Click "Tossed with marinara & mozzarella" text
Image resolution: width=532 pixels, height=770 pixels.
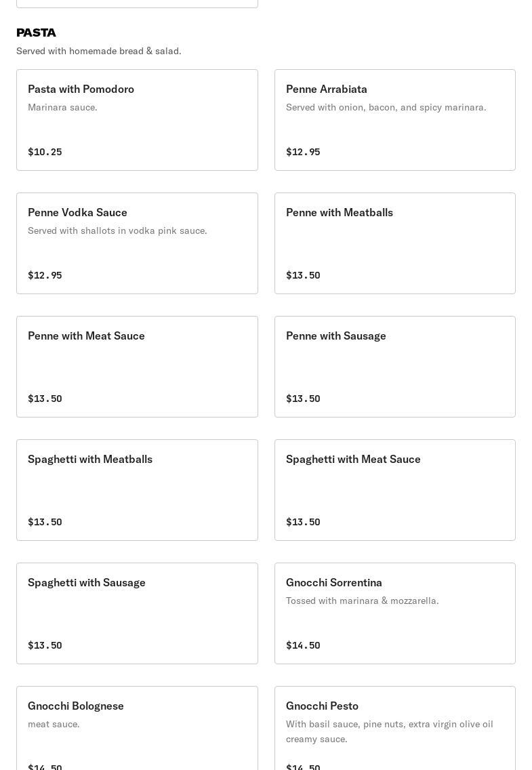pos(362,601)
